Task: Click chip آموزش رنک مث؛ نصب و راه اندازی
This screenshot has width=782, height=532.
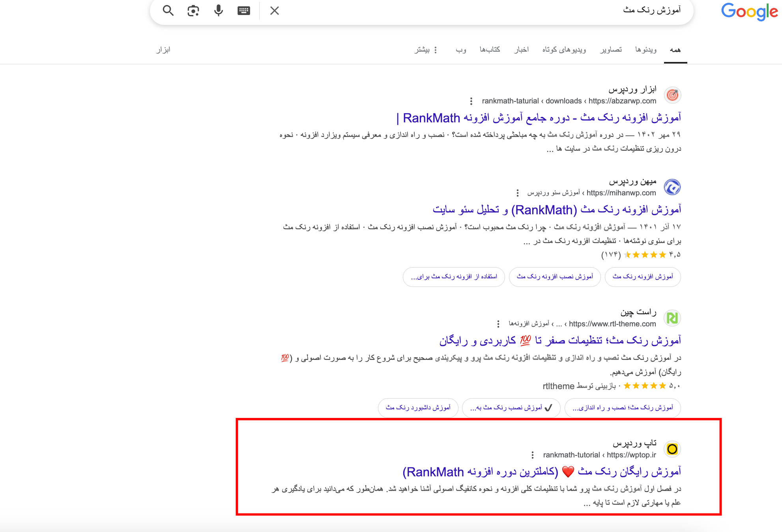Action: point(623,408)
